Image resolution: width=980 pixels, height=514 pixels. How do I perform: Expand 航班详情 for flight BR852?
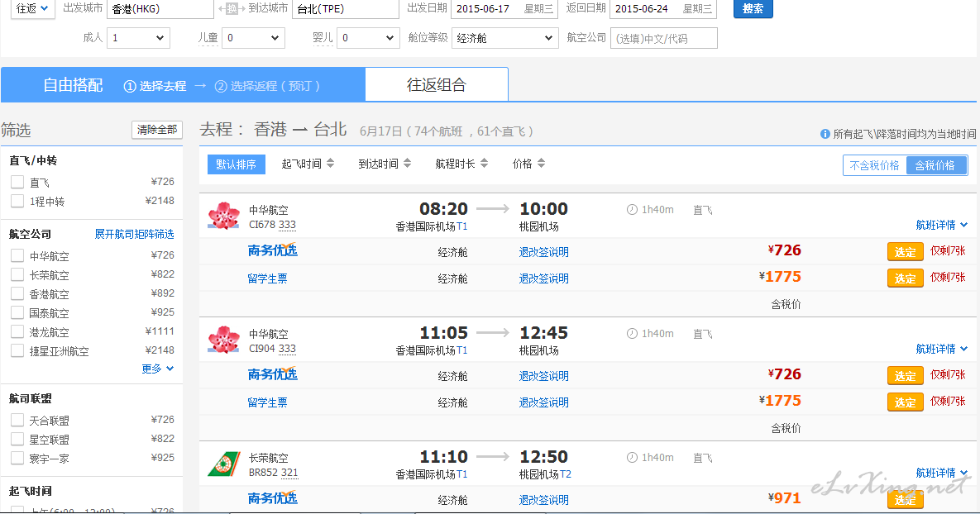pyautogui.click(x=941, y=473)
